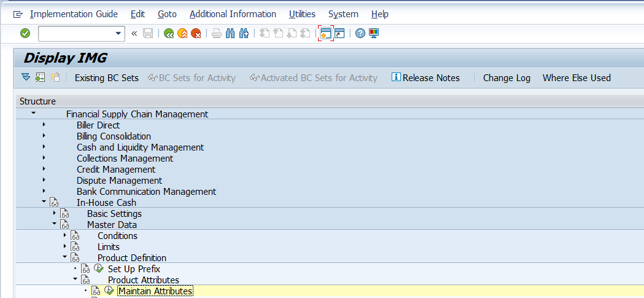The height and width of the screenshot is (298, 644).
Task: Expand the Dispute Management node
Action: click(x=44, y=179)
